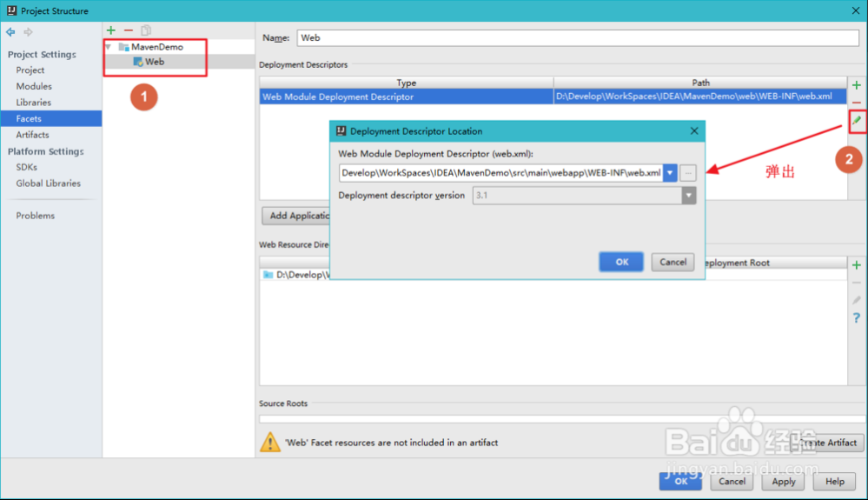This screenshot has width=868, height=500.
Task: Click the Deployment Root column header
Action: point(776,263)
